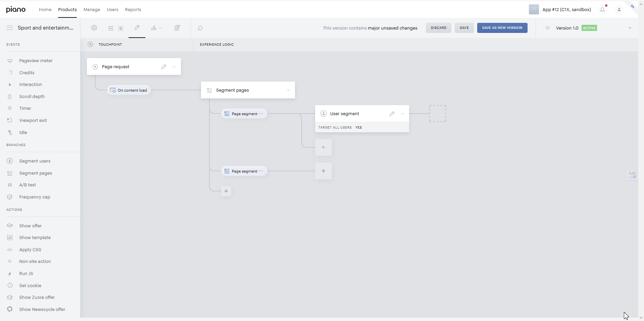Expand the User segment card chevron

[402, 114]
